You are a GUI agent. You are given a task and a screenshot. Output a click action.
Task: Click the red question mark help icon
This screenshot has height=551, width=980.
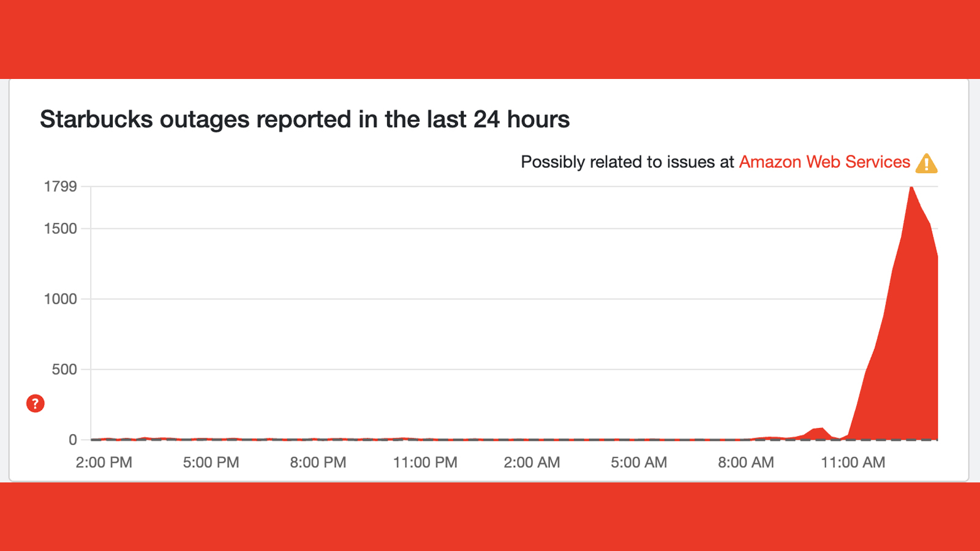(x=36, y=403)
